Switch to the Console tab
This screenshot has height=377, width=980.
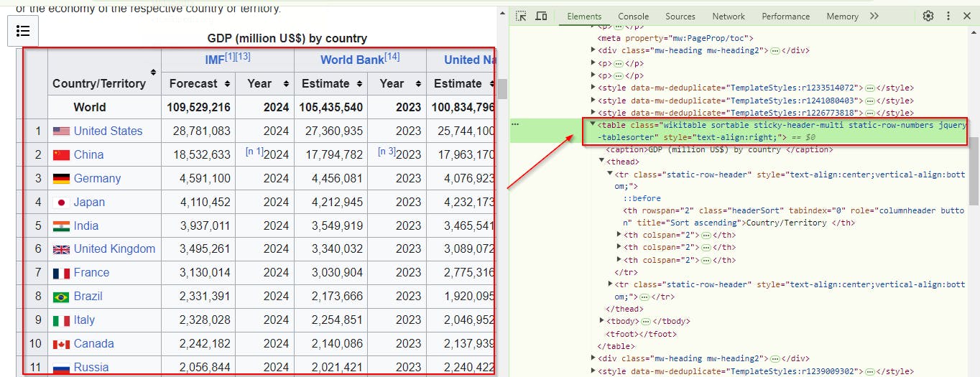(633, 16)
